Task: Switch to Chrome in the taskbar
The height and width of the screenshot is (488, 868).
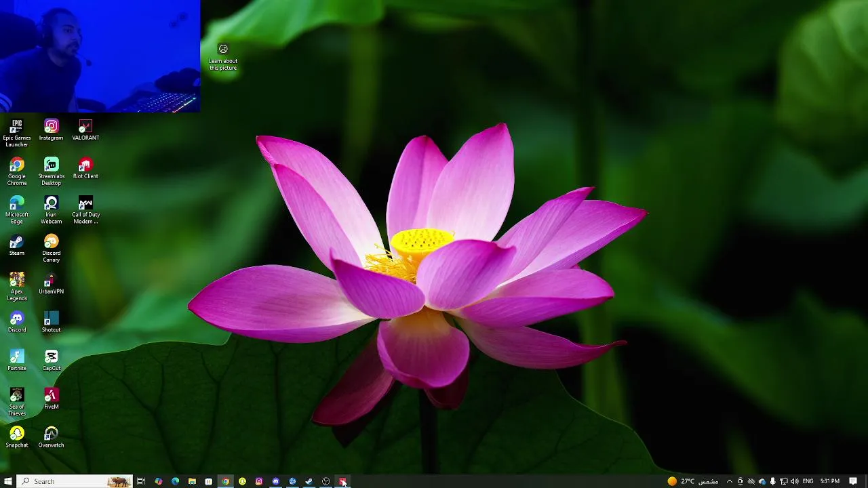Action: (x=225, y=481)
